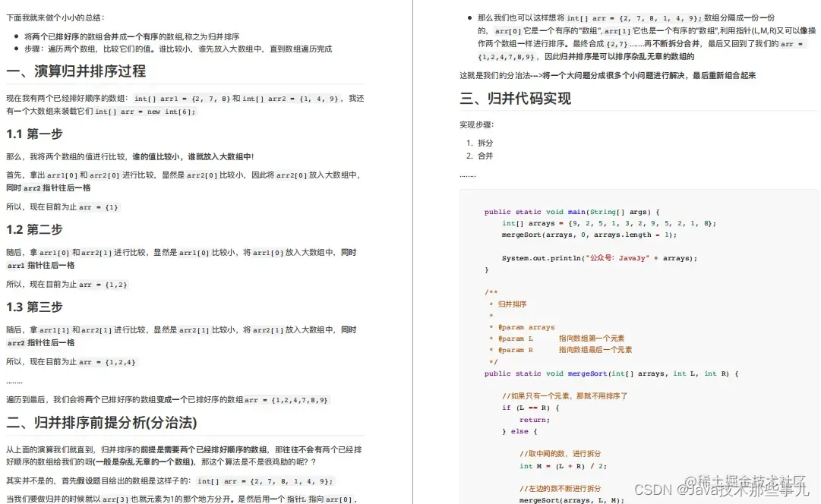Click comment 如果只有一个元素，那就不用排序了
The width and height of the screenshot is (821, 504).
564,396
